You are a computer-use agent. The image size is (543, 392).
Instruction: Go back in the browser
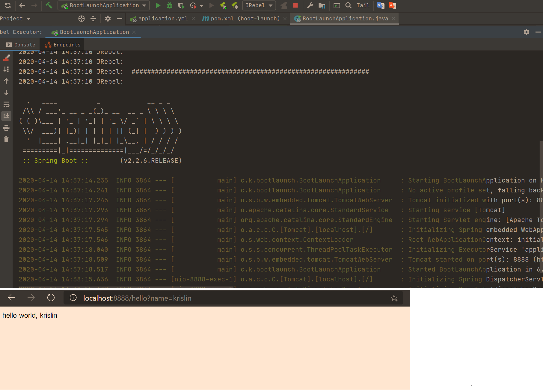point(11,298)
